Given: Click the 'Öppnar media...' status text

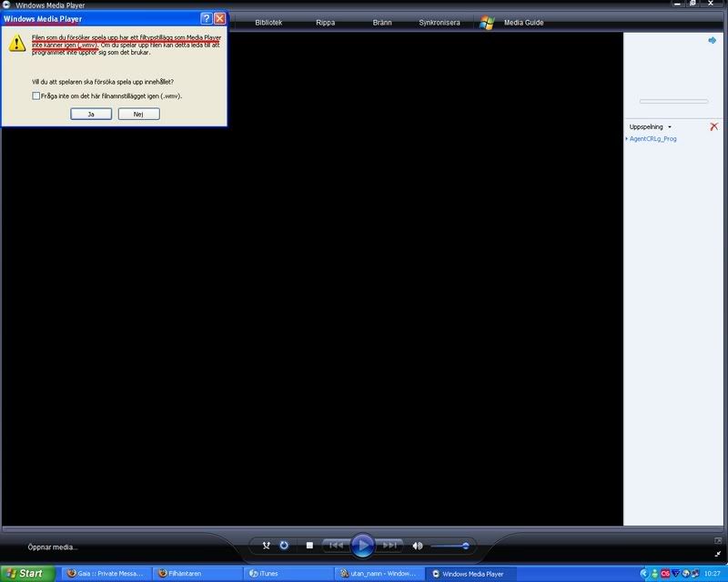Looking at the screenshot, I should pyautogui.click(x=53, y=547).
